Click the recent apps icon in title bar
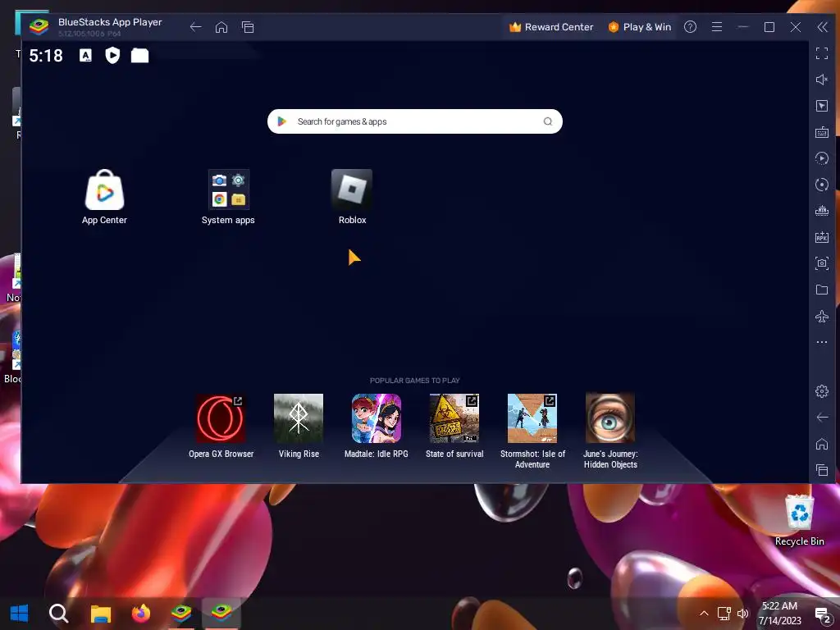Viewport: 840px width, 630px height. 248,27
